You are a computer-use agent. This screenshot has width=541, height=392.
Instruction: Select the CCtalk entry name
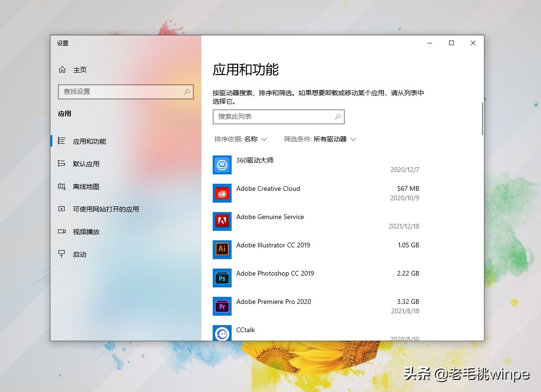click(x=245, y=330)
